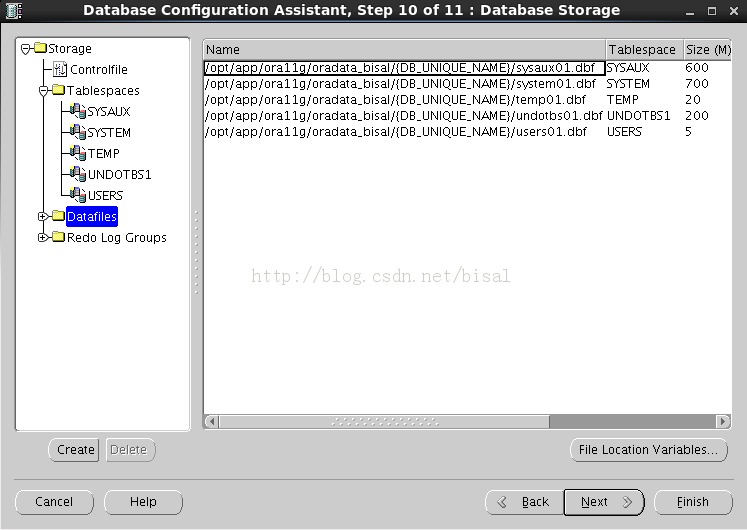
Task: Close the Database Configuration Assistant window
Action: point(734,11)
